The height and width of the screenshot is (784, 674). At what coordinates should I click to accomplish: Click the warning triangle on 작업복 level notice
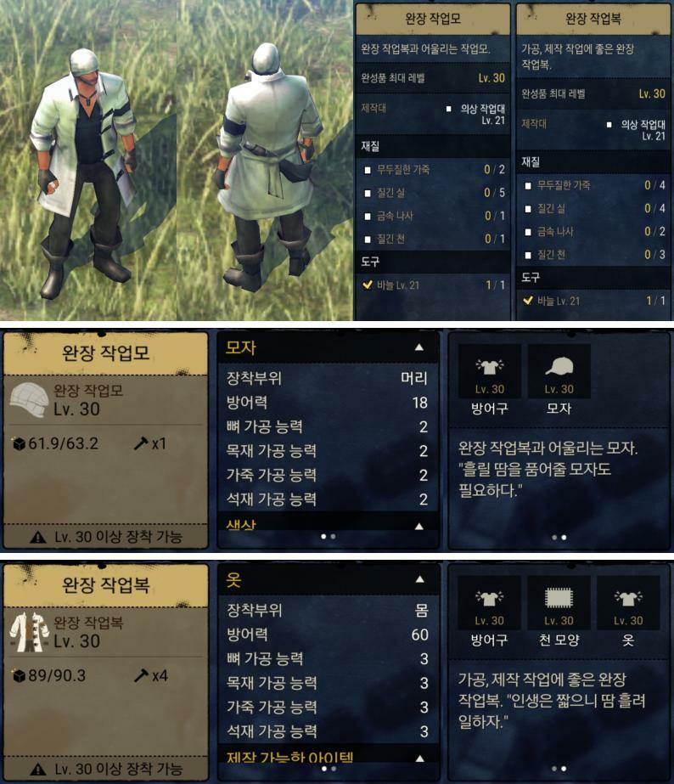coord(38,769)
